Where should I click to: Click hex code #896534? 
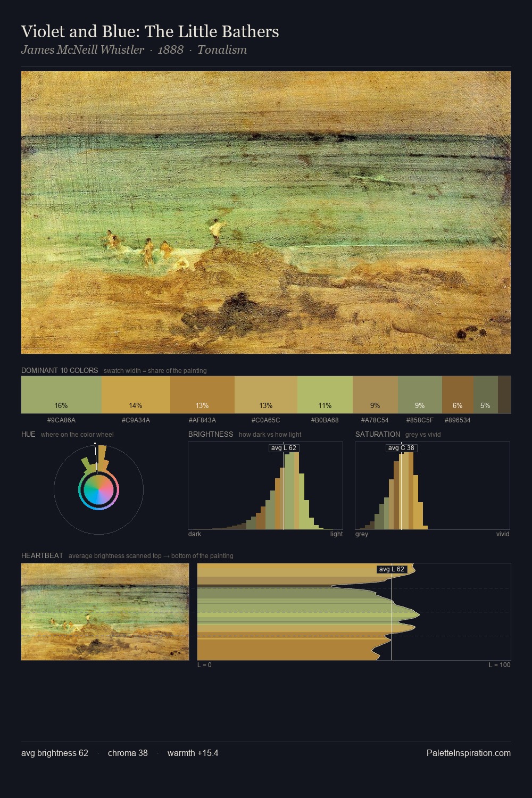(458, 420)
